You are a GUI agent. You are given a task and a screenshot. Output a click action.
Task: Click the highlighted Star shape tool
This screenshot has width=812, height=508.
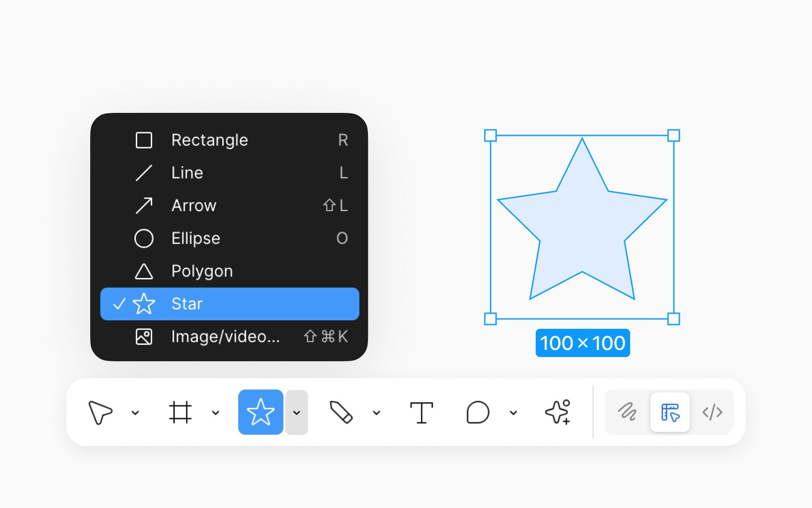261,412
